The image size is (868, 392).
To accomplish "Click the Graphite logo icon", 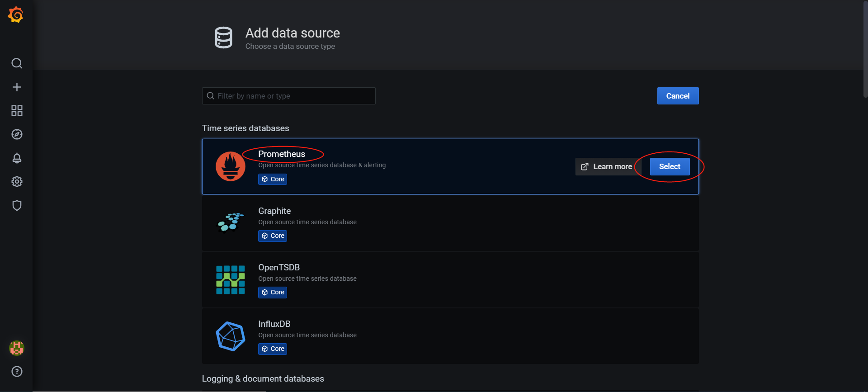I will click(x=231, y=222).
